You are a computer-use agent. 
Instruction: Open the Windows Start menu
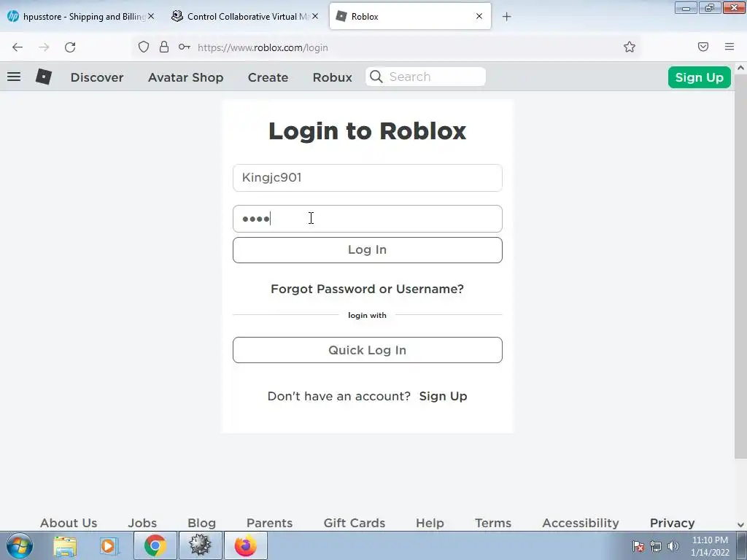pos(20,545)
